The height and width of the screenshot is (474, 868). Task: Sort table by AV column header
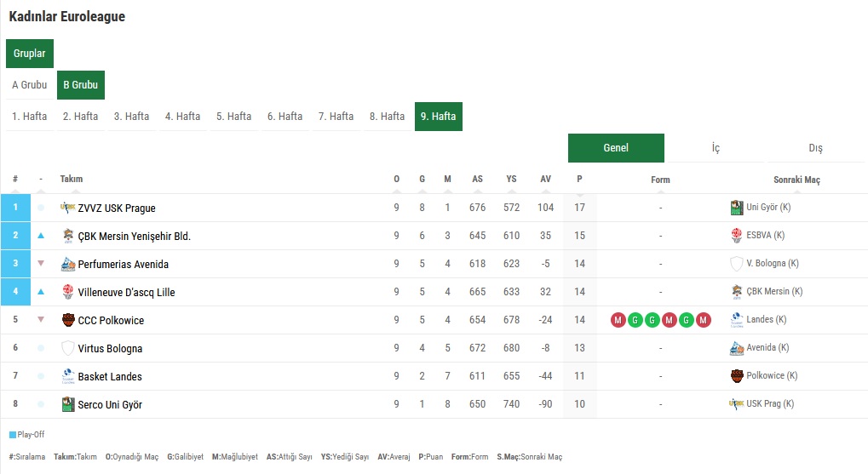(545, 180)
